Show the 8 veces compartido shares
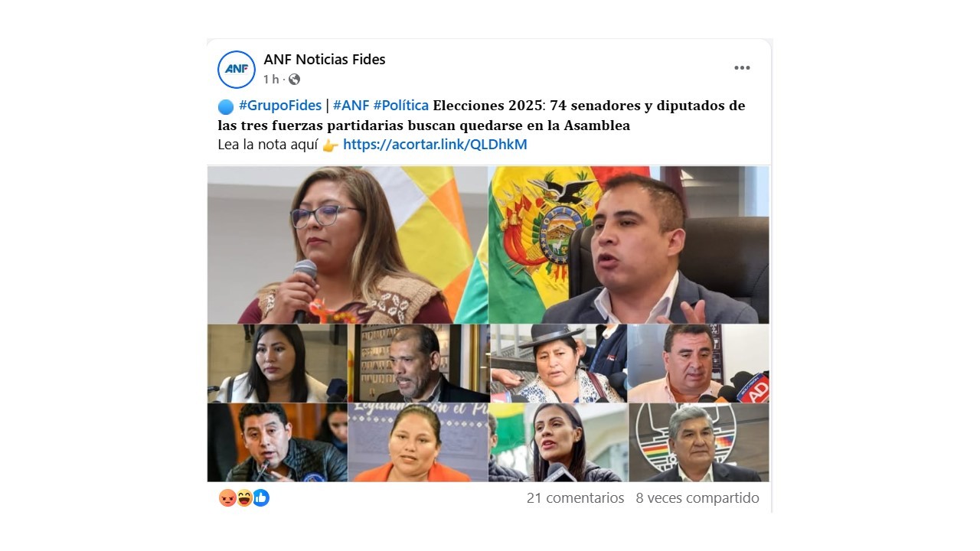 [x=697, y=498]
